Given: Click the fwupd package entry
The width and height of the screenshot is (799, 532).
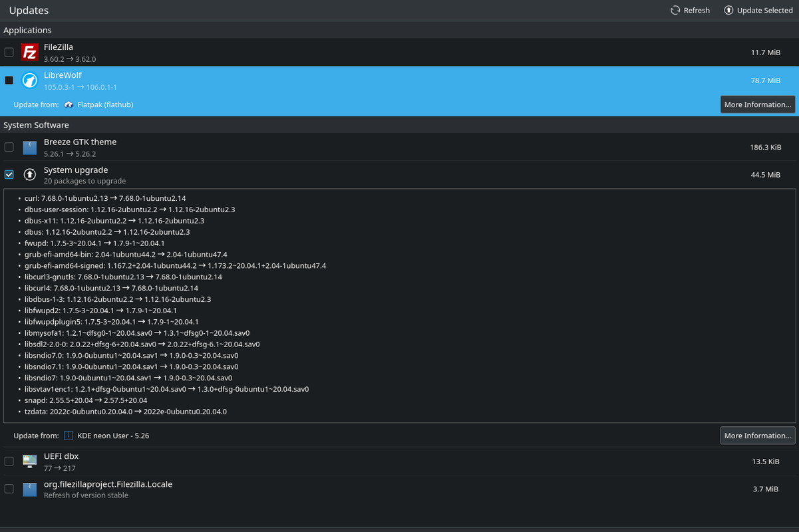Looking at the screenshot, I should 94,243.
